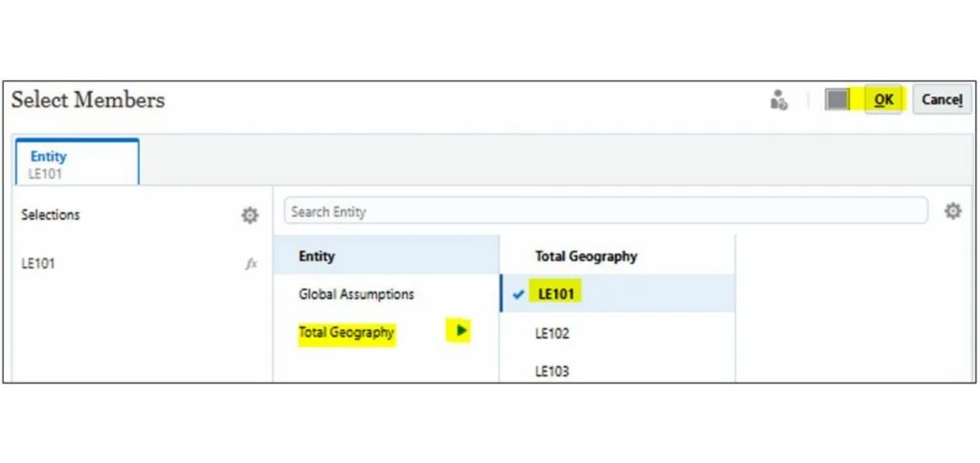
Task: Select Global Assumptions in the Entity list
Action: [x=356, y=295]
